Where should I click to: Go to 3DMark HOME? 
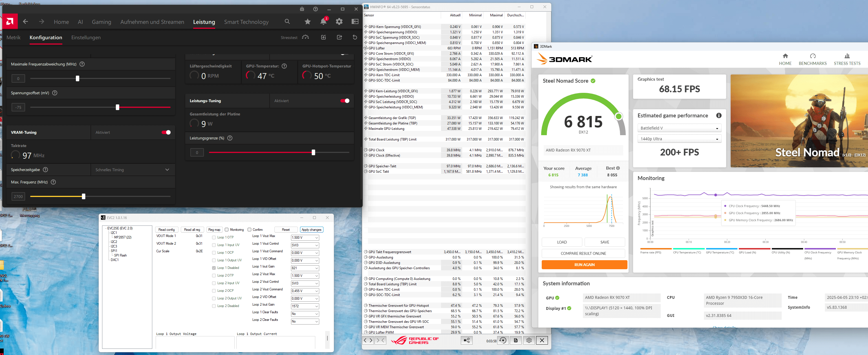coord(785,59)
